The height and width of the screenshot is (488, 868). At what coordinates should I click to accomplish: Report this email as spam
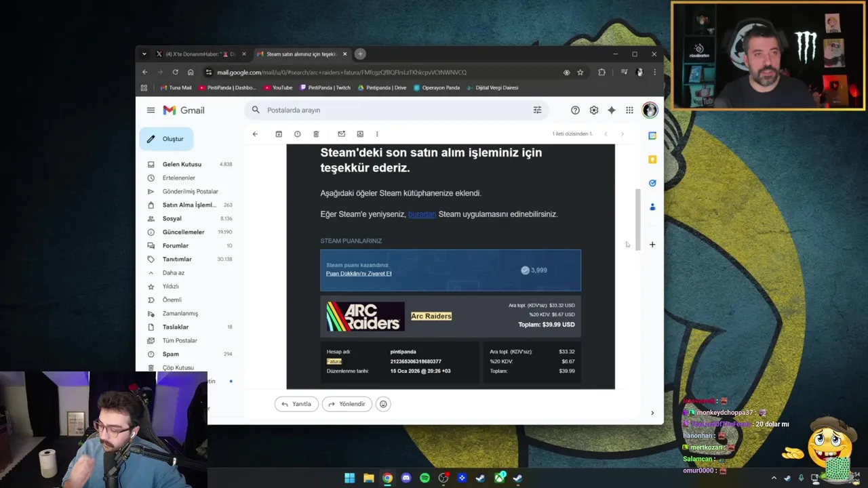tap(297, 134)
